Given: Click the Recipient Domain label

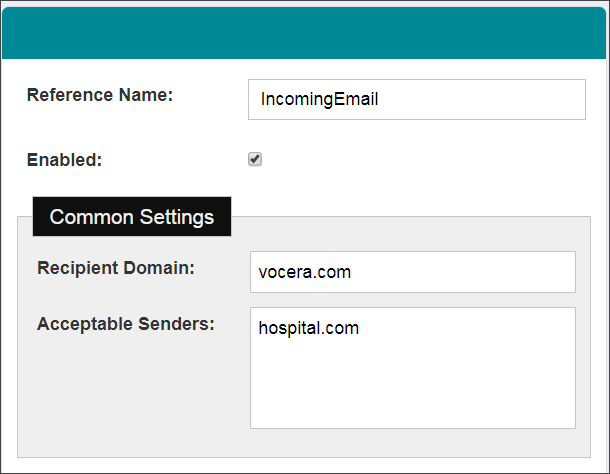Looking at the screenshot, I should 115,268.
